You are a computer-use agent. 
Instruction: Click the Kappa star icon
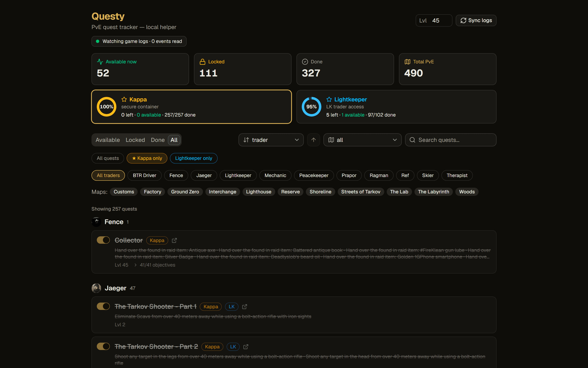[x=124, y=99]
